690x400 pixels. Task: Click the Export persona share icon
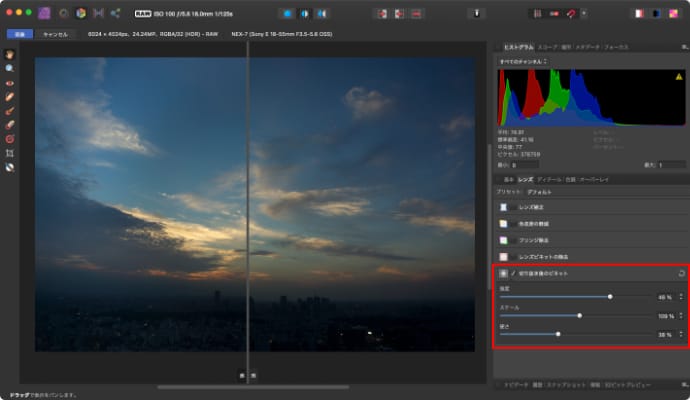click(114, 13)
